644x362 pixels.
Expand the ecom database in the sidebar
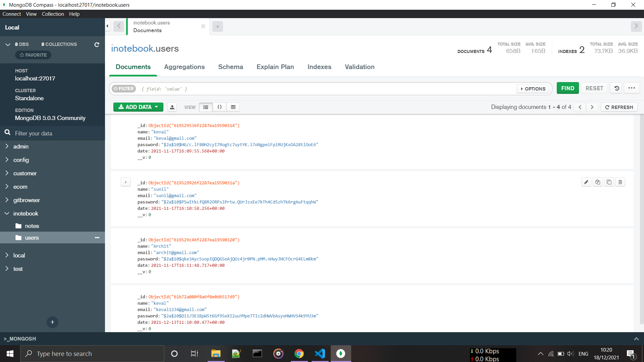(x=7, y=187)
